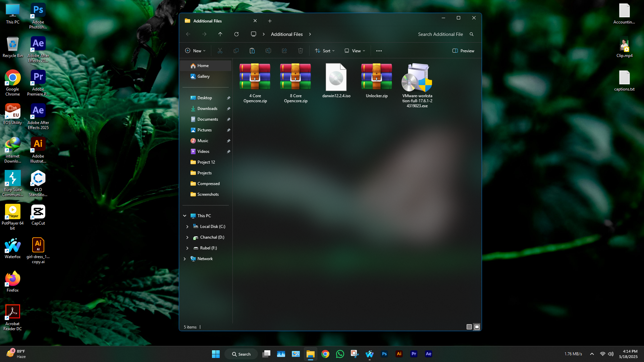This screenshot has height=362, width=644.
Task: Open the New item dropdown
Action: point(195,51)
